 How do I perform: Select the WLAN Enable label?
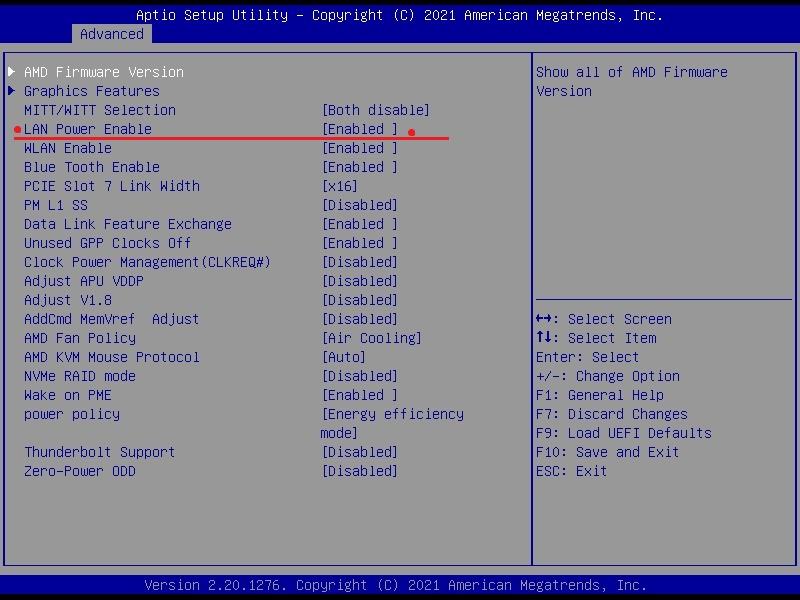[x=68, y=148]
